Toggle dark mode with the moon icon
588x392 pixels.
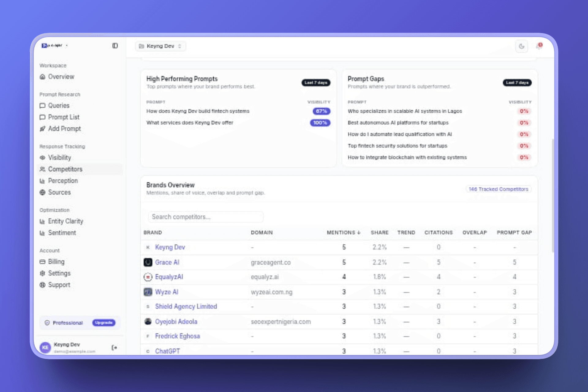tap(522, 46)
